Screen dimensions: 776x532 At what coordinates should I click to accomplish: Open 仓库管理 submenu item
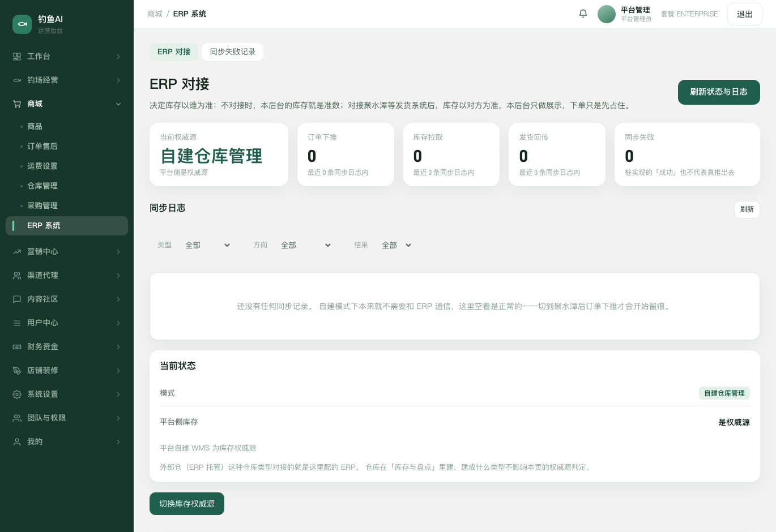pos(67,186)
